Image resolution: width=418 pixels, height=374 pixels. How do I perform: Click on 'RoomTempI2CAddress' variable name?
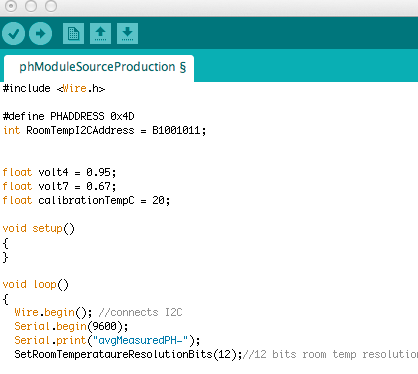[x=80, y=130]
